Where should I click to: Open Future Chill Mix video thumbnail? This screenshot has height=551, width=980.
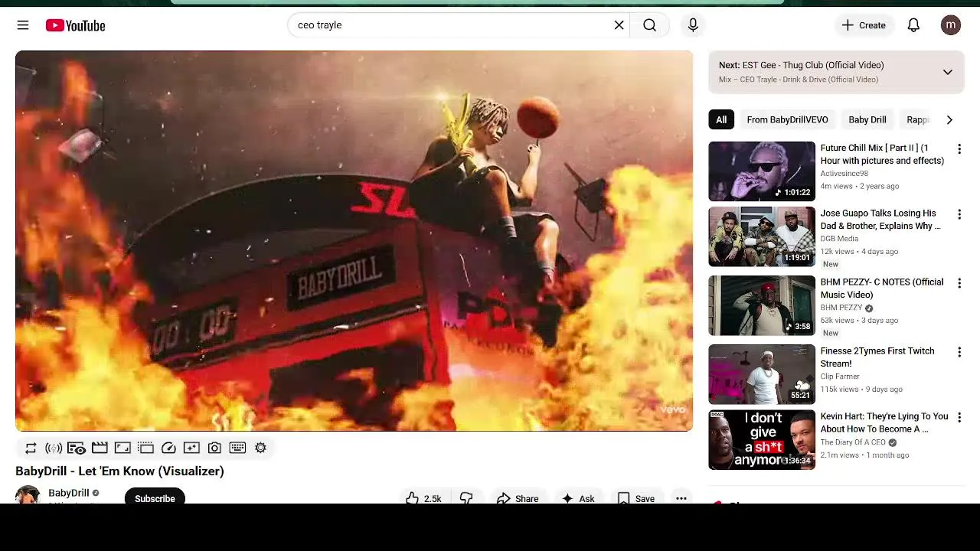762,171
